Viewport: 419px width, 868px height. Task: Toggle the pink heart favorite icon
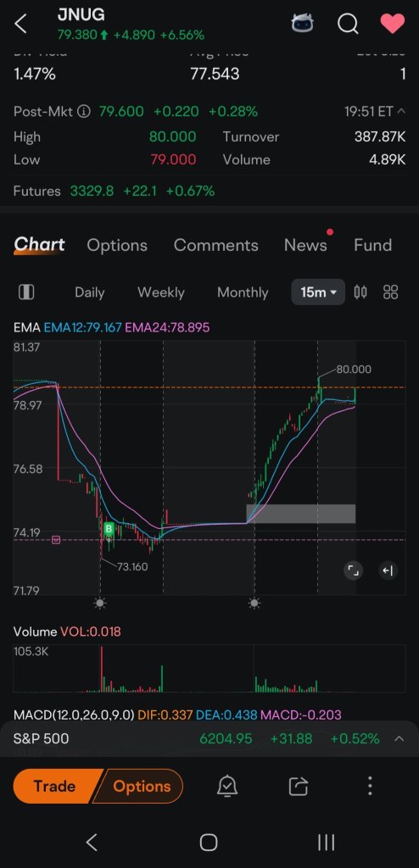(393, 23)
